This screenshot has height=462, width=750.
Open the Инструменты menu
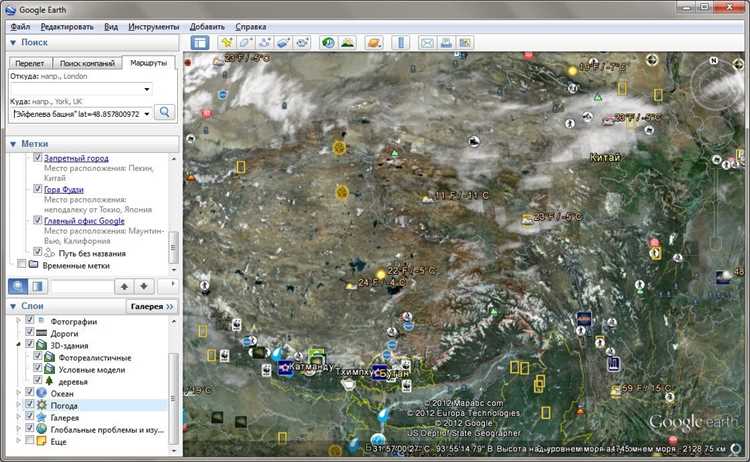(154, 27)
